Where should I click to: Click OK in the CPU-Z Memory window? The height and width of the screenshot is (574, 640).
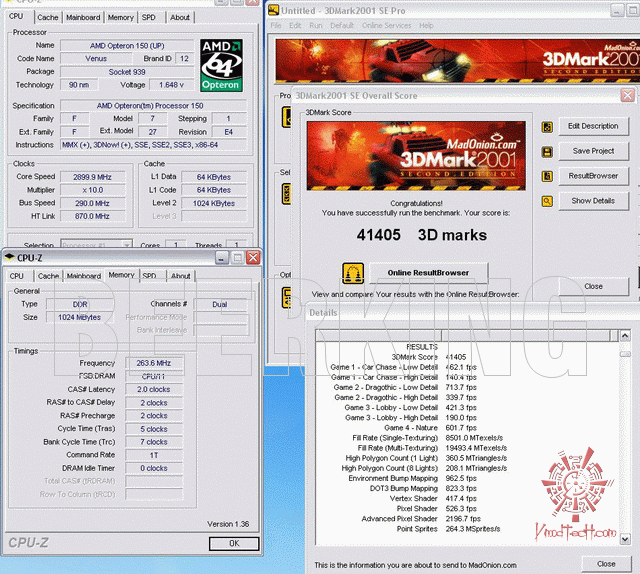[x=234, y=543]
